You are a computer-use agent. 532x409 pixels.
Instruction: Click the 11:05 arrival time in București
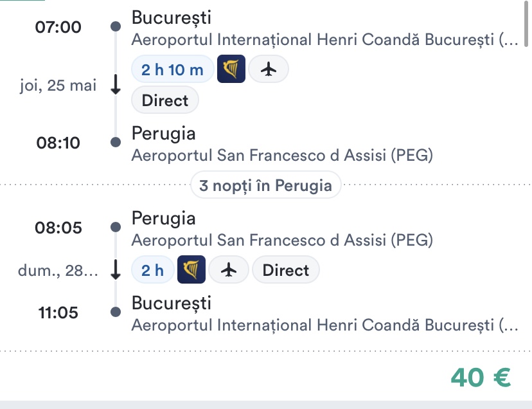pyautogui.click(x=58, y=313)
